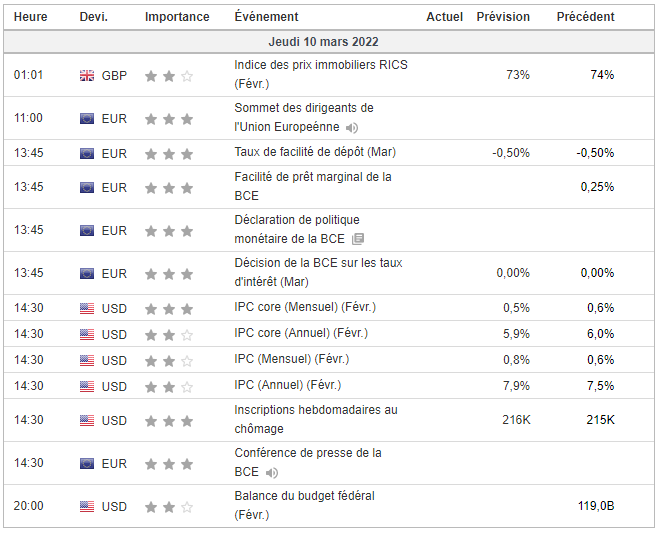Click the Événement column header
662x534 pixels.
tap(266, 17)
